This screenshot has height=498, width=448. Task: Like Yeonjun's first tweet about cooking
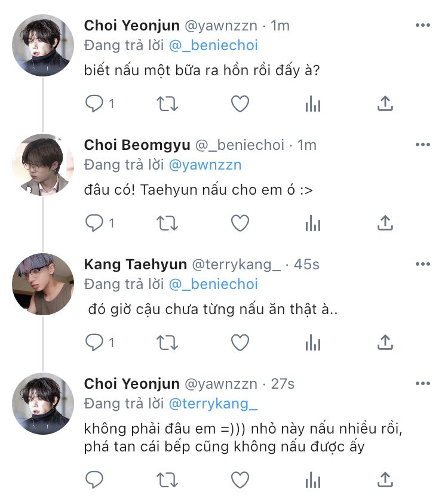(240, 104)
